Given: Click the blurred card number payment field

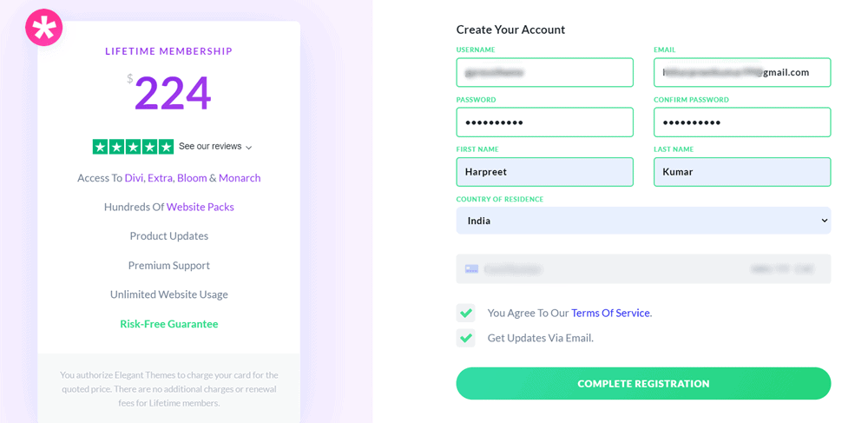Looking at the screenshot, I should 643,269.
